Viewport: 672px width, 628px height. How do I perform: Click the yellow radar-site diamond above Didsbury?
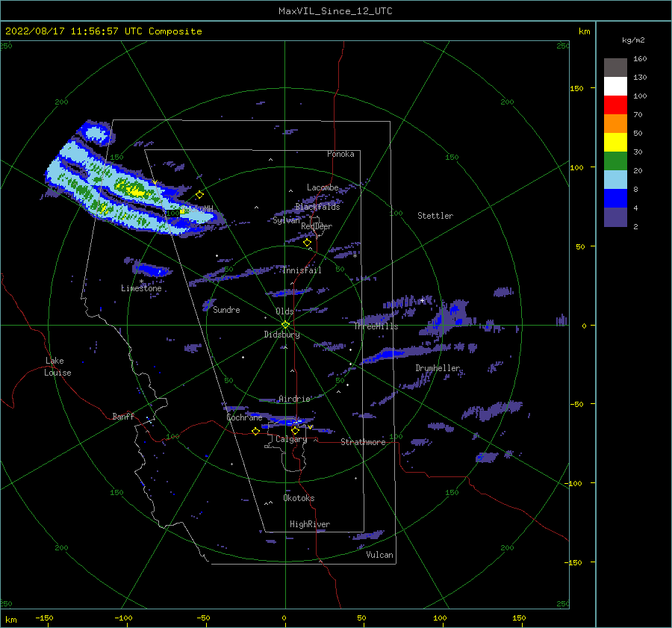point(285,325)
